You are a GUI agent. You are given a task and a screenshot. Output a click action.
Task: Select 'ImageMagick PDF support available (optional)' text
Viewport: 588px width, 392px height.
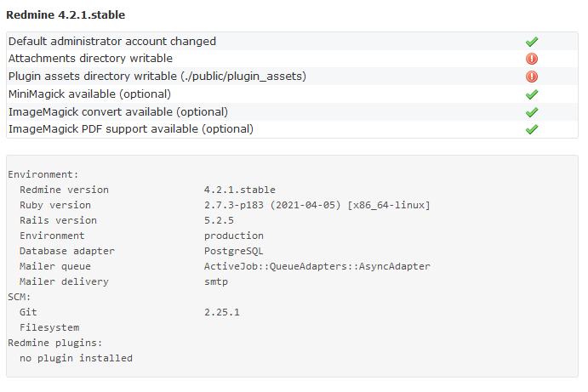131,129
